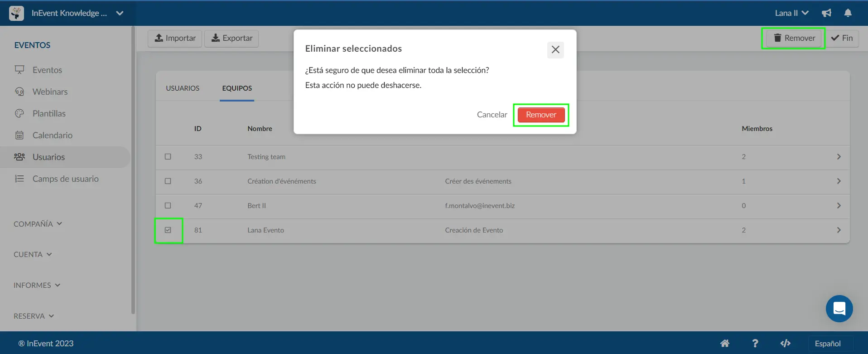Viewport: 868px width, 354px height.
Task: Open the Usuarios sidebar item
Action: pos(65,157)
